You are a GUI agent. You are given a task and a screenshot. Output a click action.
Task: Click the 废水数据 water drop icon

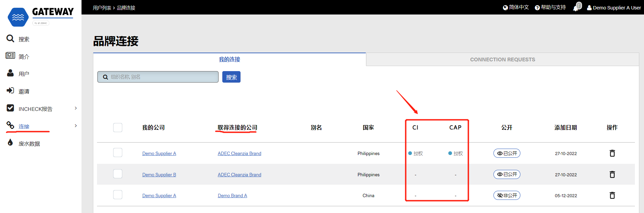coord(10,142)
